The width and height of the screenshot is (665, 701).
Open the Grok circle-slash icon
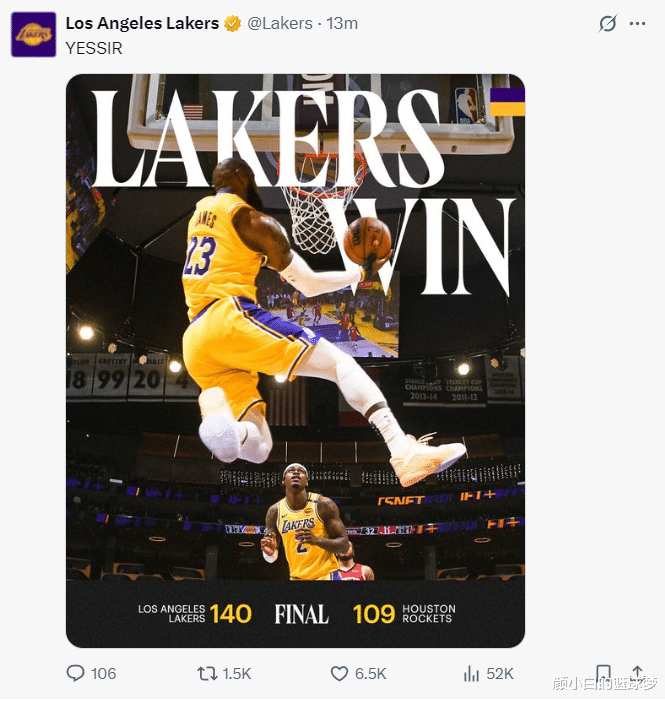click(607, 23)
